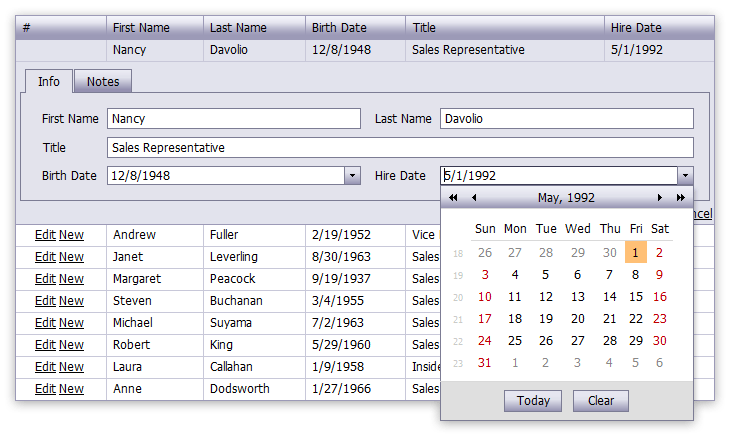The image size is (730, 436).
Task: Click the Today button in calendar
Action: [533, 401]
